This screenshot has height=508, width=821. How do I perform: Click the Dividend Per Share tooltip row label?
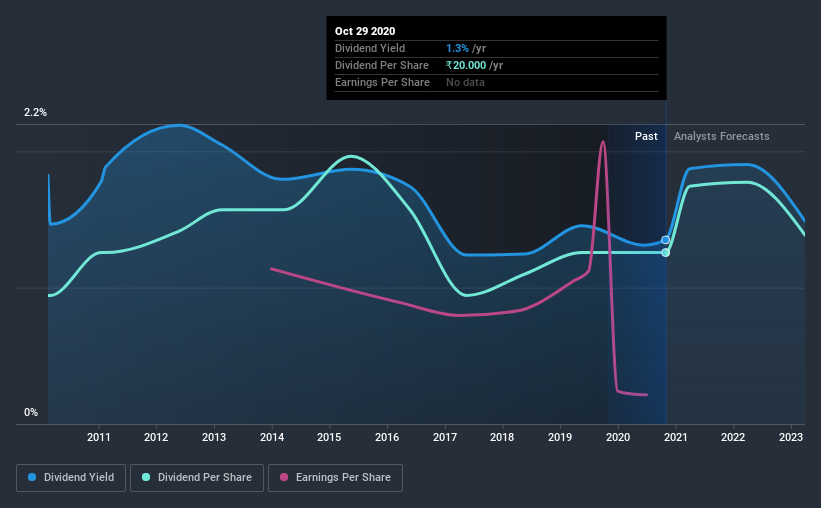[x=382, y=65]
